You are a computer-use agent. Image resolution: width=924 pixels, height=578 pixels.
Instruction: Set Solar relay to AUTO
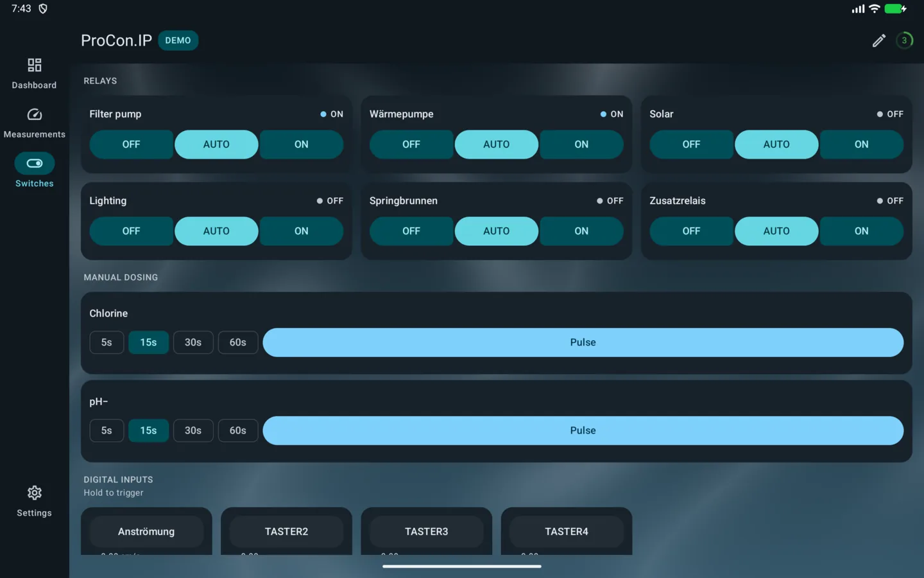[x=776, y=144]
